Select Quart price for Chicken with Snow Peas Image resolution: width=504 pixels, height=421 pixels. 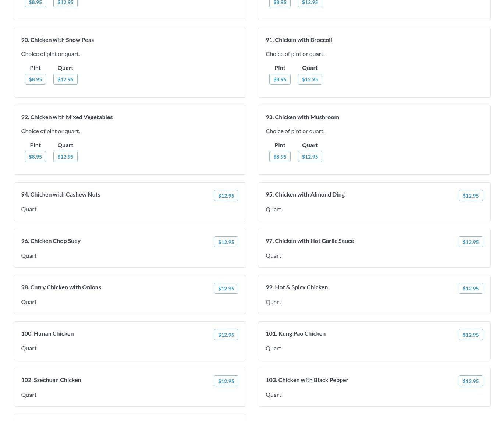point(65,79)
